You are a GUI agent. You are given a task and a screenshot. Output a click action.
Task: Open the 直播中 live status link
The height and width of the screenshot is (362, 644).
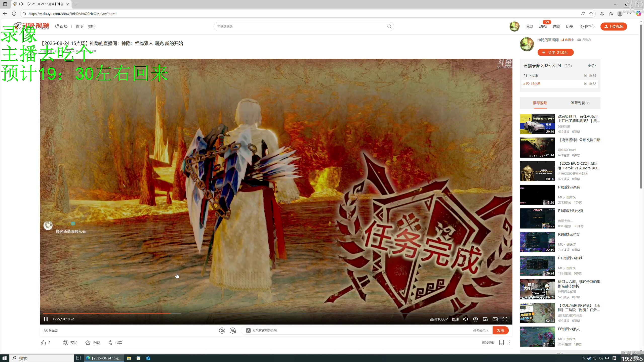point(567,40)
